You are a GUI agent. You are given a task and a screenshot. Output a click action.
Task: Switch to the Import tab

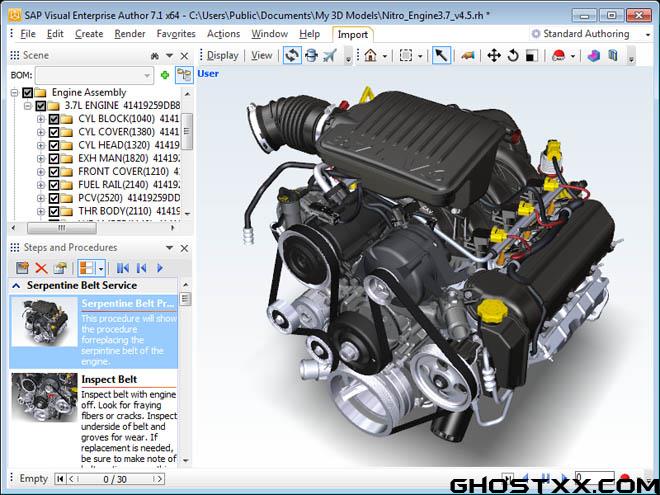point(352,35)
